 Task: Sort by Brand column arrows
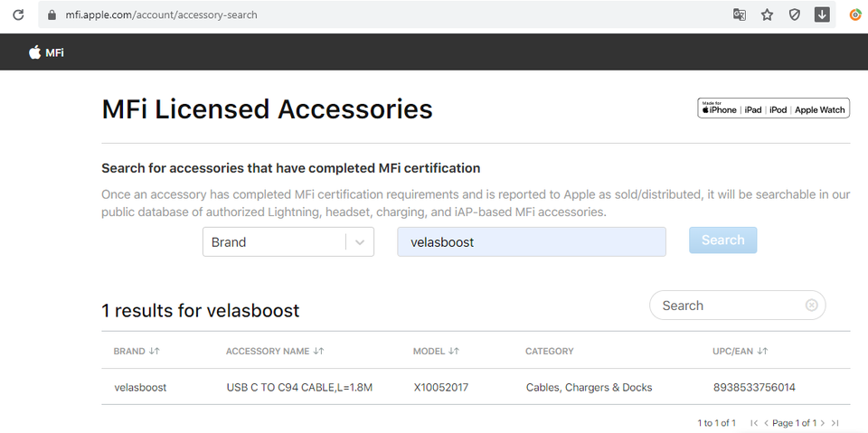(155, 351)
